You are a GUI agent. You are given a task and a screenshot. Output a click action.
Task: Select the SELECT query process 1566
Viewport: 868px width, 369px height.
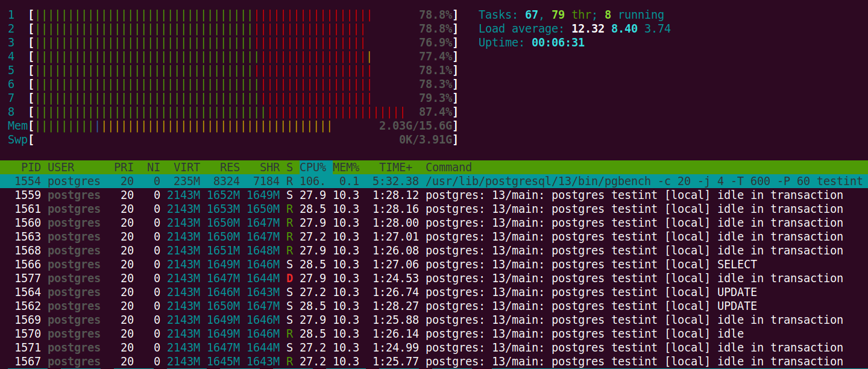click(434, 264)
